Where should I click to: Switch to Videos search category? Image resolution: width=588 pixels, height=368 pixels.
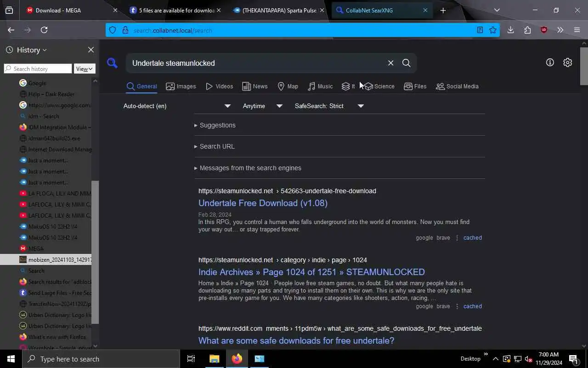pos(220,86)
